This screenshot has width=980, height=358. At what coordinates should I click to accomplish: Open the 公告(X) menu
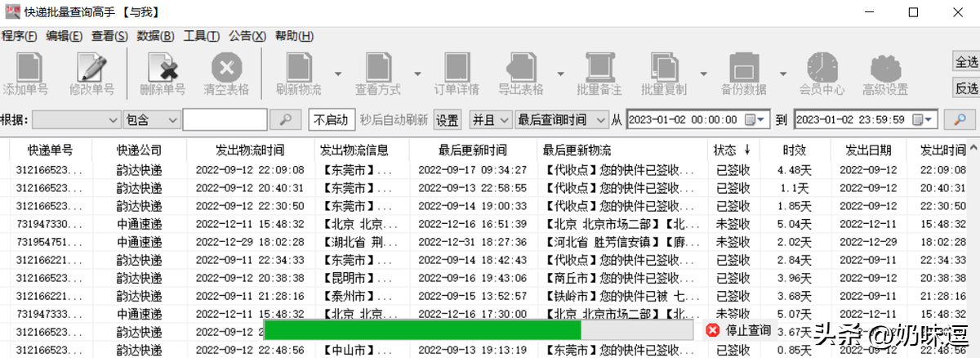tap(247, 36)
